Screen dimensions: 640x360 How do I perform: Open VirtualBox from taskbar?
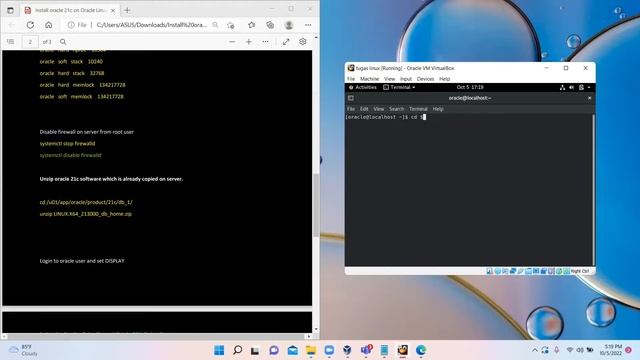pyautogui.click(x=347, y=350)
